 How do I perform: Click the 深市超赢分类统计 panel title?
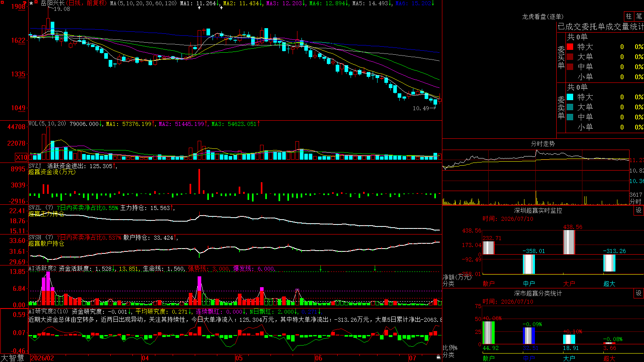538,293
